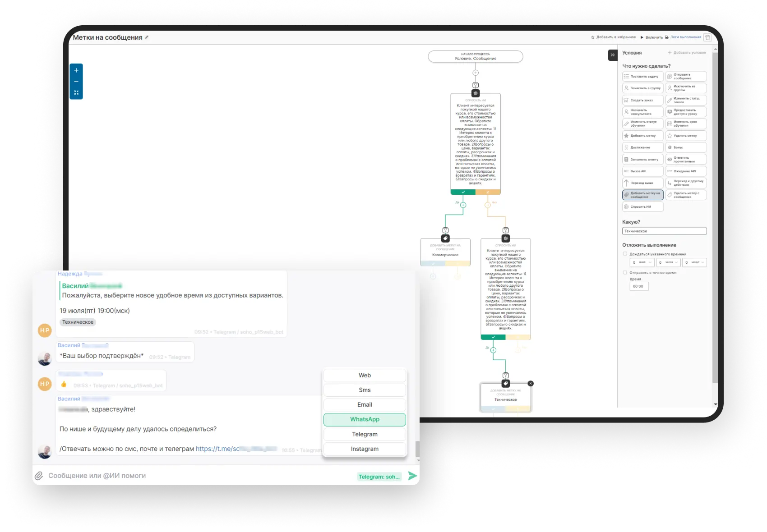Click the trash delete icon in header
Viewport: 767px width, 532px height.
tap(707, 37)
